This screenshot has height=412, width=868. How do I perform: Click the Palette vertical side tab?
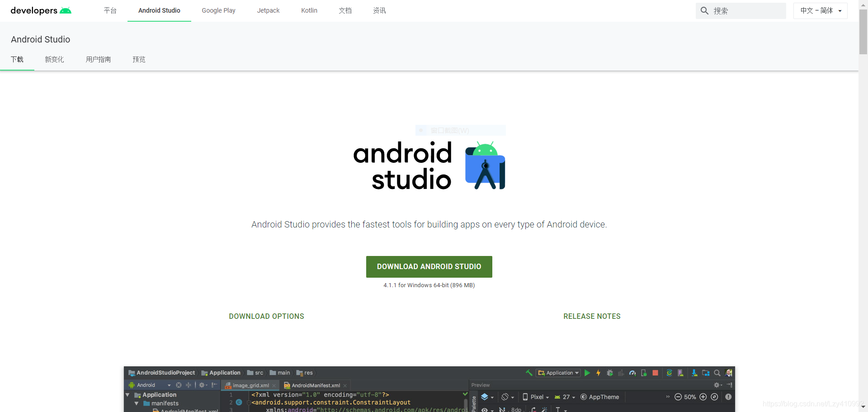point(474,403)
